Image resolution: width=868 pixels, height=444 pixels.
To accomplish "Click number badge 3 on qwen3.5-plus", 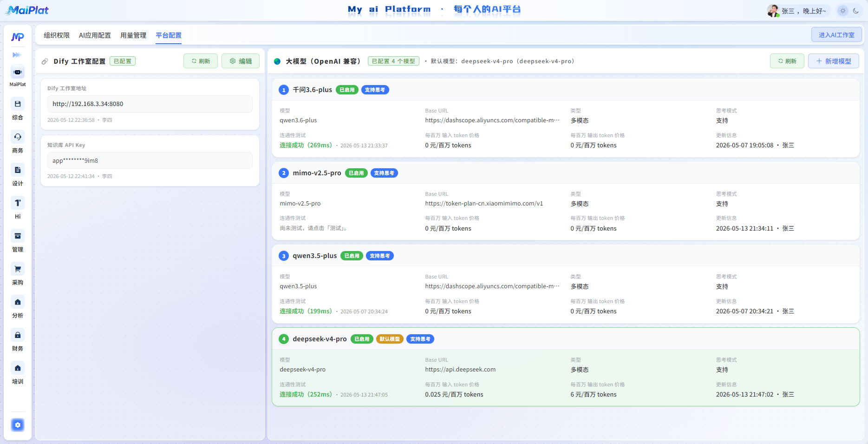I will pos(284,256).
